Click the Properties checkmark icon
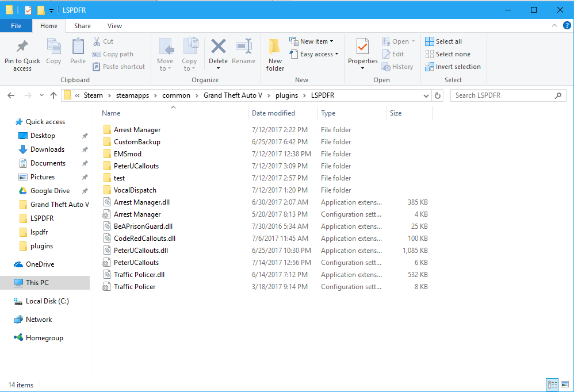Screen dimensions: 574x392 [362, 47]
